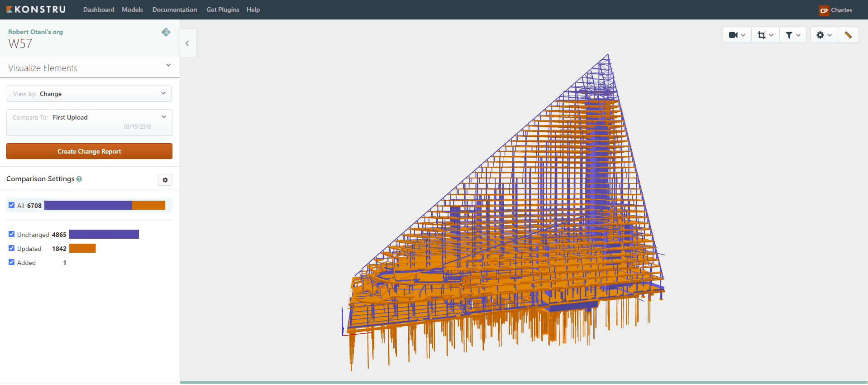Click the Unchanged count 4865
Viewport: 868px width, 385px height.
point(59,235)
